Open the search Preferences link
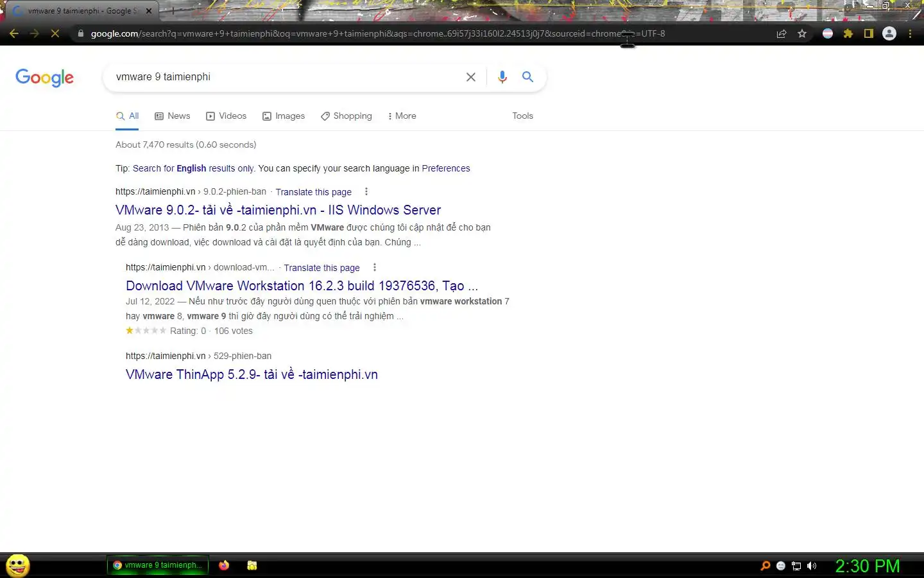924x578 pixels. pos(446,168)
